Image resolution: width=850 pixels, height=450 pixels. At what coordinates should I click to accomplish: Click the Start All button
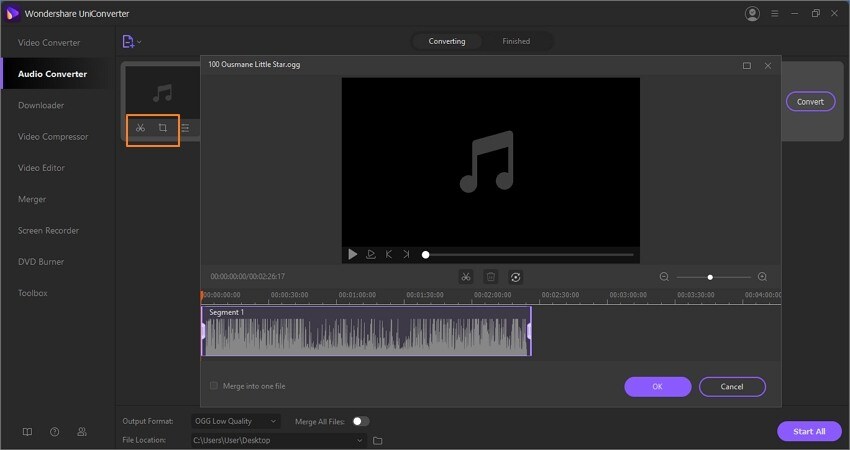click(x=809, y=432)
